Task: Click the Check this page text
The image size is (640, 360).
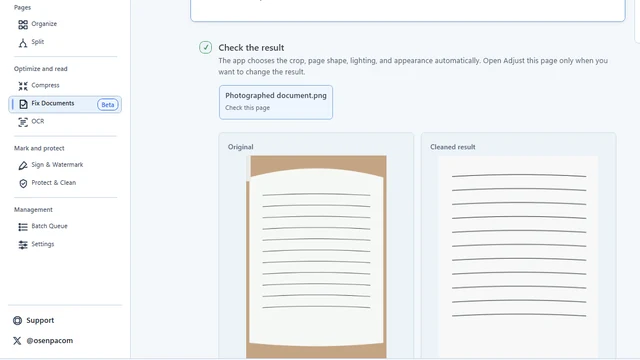Action: pyautogui.click(x=247, y=108)
